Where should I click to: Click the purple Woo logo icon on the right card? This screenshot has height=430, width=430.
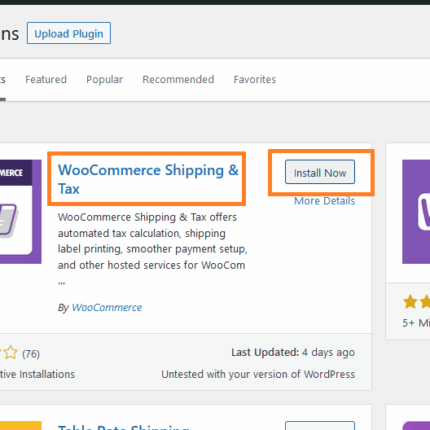point(416,212)
